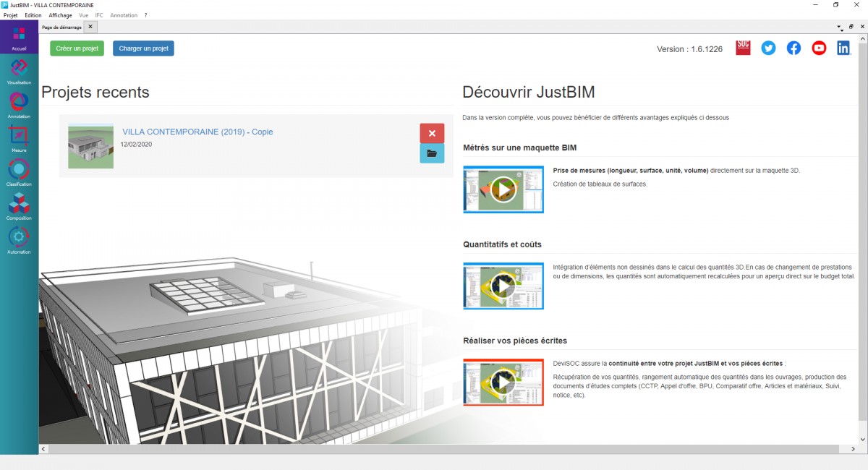Open the Classification module
Image resolution: width=868 pixels, height=470 pixels.
coord(19,173)
